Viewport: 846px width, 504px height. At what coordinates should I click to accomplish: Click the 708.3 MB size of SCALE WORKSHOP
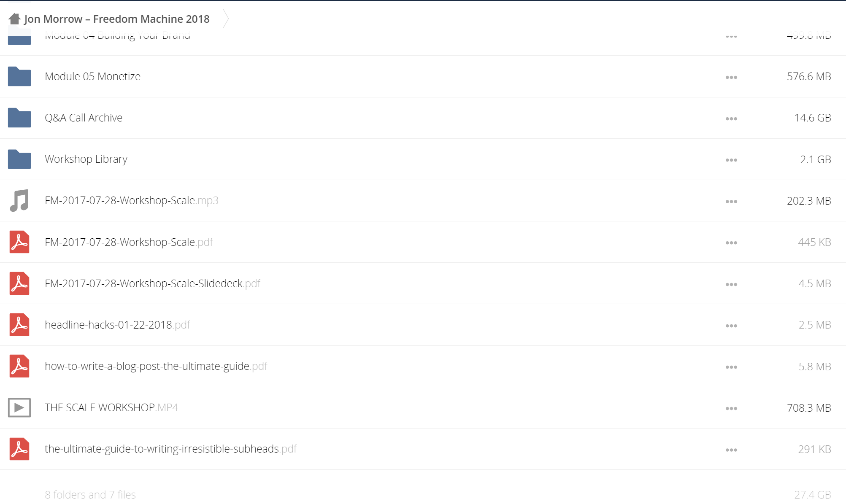click(809, 408)
